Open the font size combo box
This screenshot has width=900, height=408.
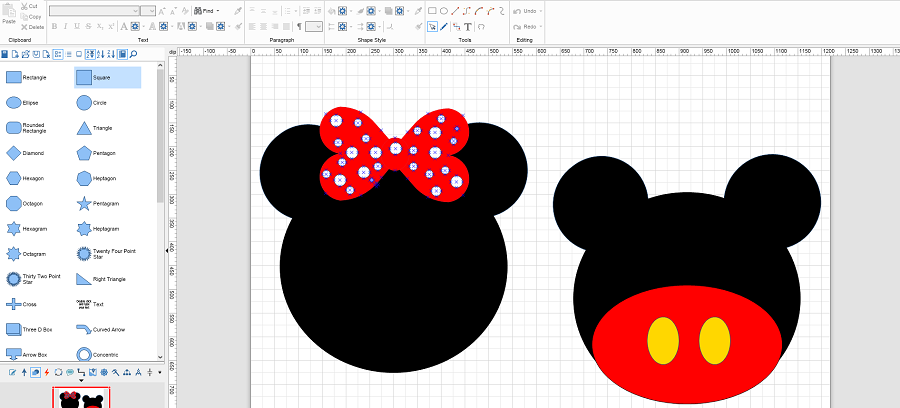(148, 11)
